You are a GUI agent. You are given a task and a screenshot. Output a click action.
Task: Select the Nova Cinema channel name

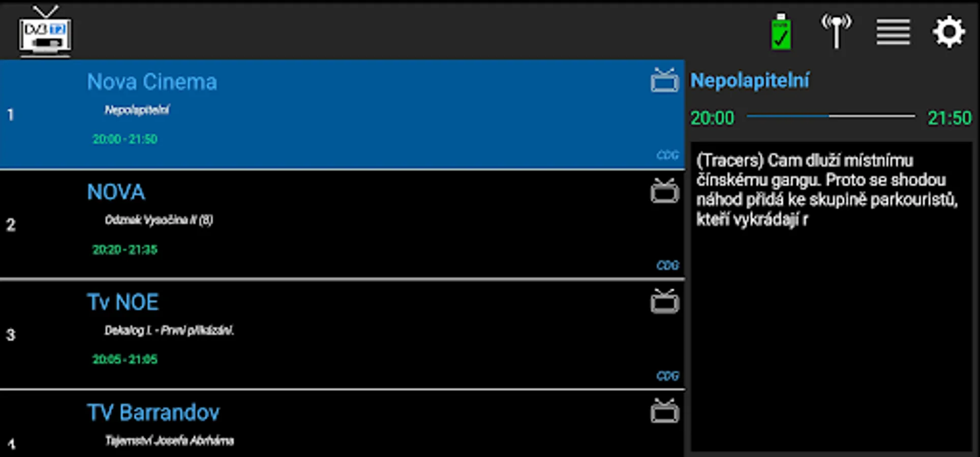(x=152, y=82)
